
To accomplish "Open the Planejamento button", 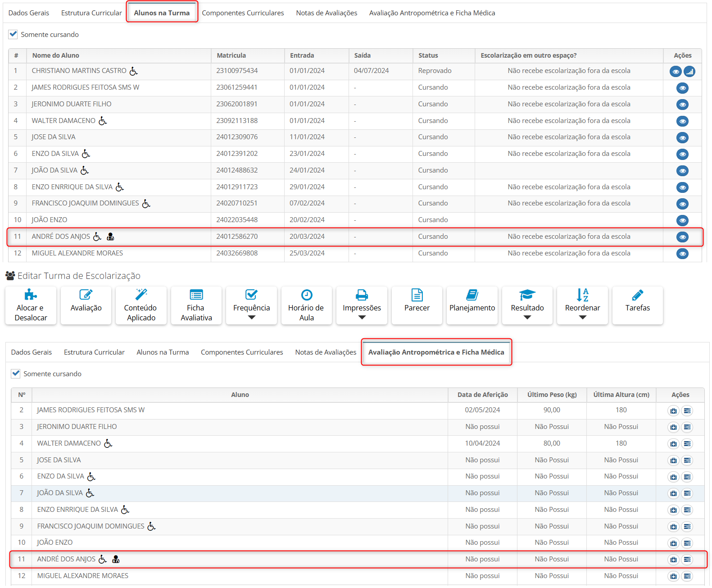I will coord(472,305).
